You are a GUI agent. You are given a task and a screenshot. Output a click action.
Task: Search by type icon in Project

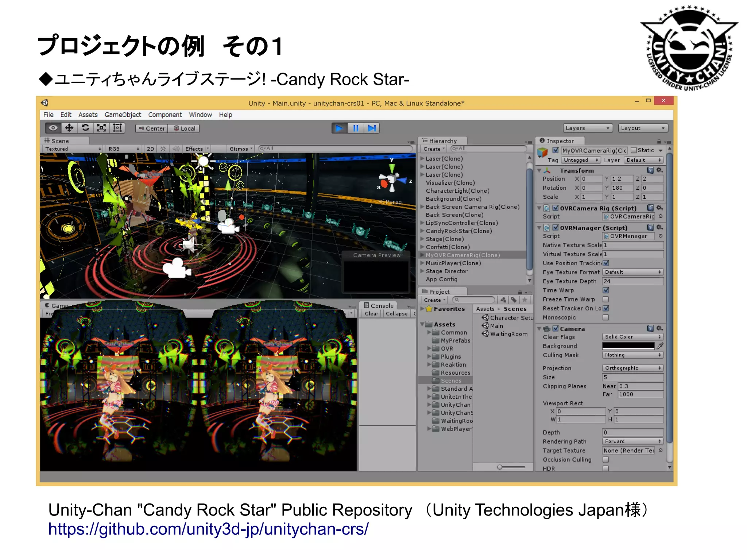tap(503, 300)
